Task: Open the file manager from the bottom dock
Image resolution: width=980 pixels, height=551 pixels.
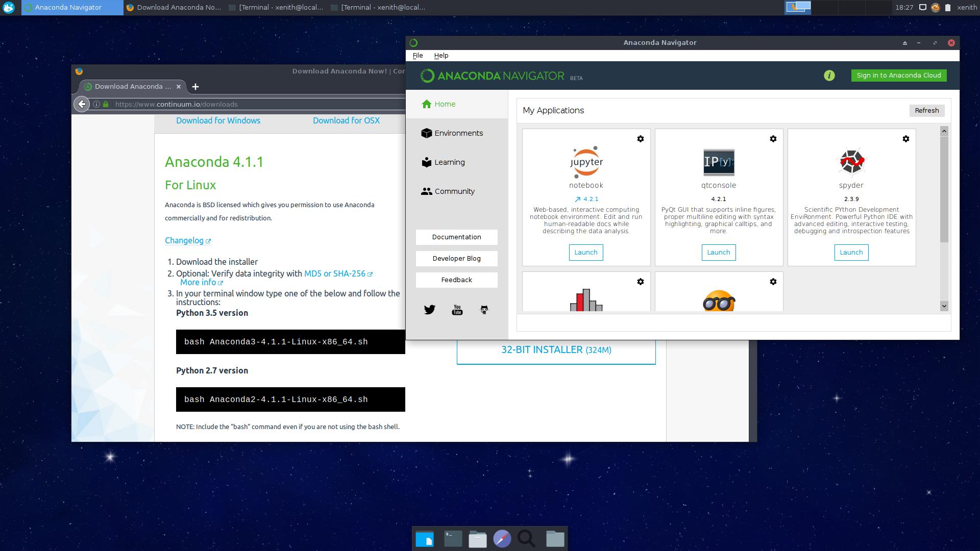Action: tap(477, 539)
